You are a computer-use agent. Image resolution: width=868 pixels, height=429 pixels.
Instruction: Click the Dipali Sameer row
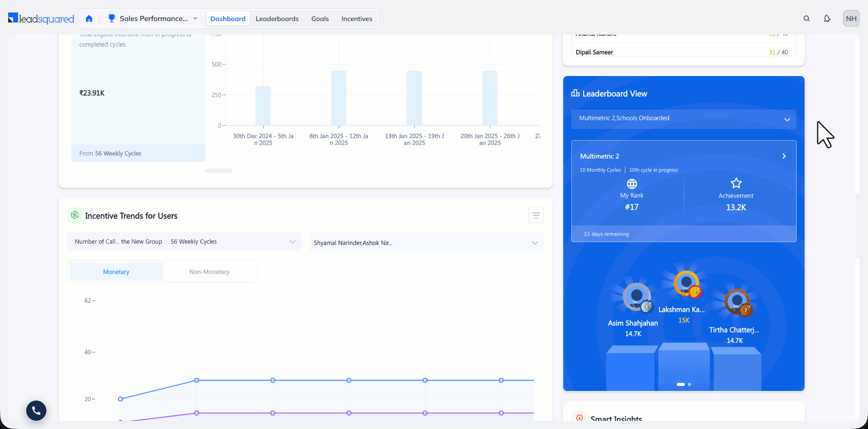(x=684, y=52)
